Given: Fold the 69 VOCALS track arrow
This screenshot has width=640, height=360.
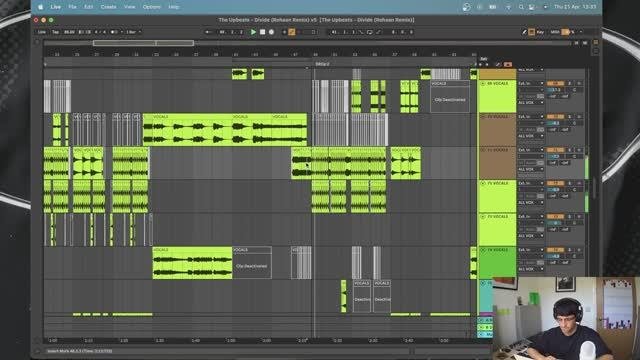Looking at the screenshot, I should [x=483, y=83].
